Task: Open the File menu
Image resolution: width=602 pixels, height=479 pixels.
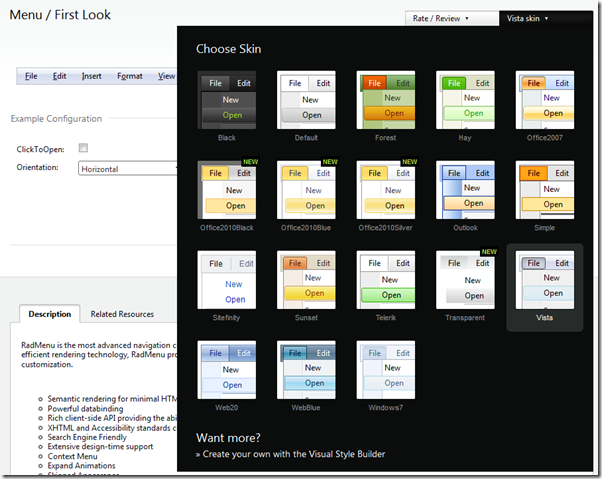Action: [31, 76]
